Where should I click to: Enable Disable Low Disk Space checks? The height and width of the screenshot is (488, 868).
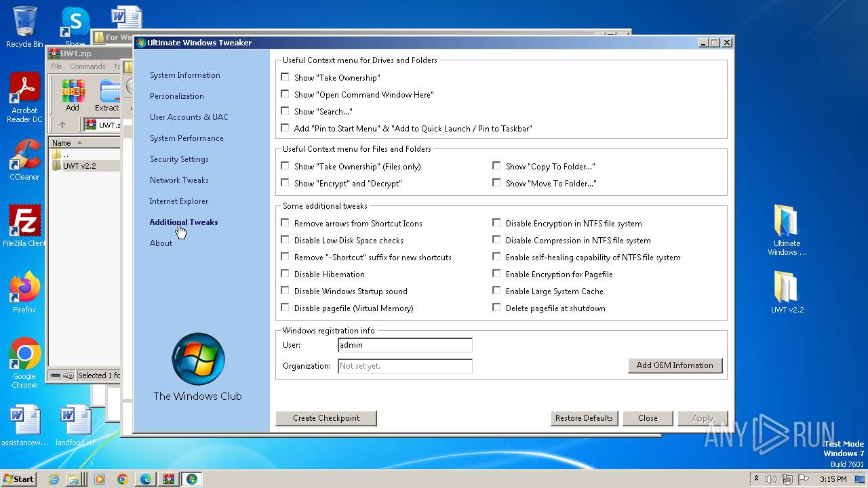coord(285,240)
